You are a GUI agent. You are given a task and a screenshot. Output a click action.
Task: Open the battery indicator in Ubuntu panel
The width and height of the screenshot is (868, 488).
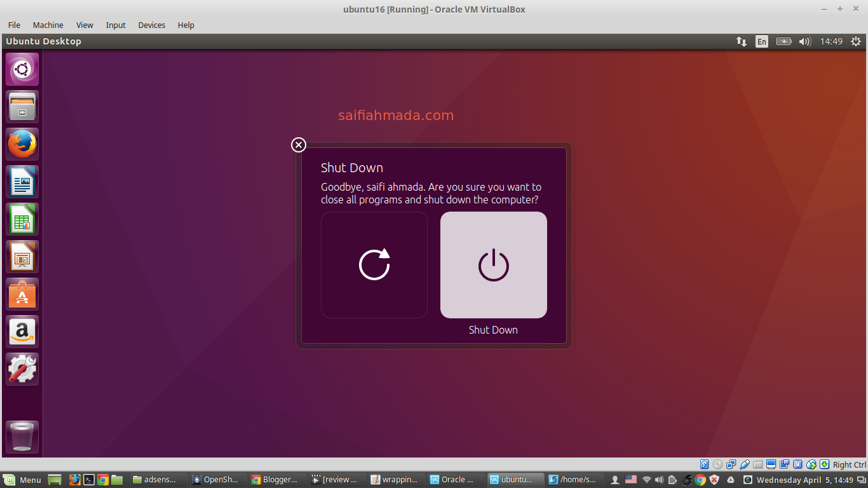click(784, 41)
